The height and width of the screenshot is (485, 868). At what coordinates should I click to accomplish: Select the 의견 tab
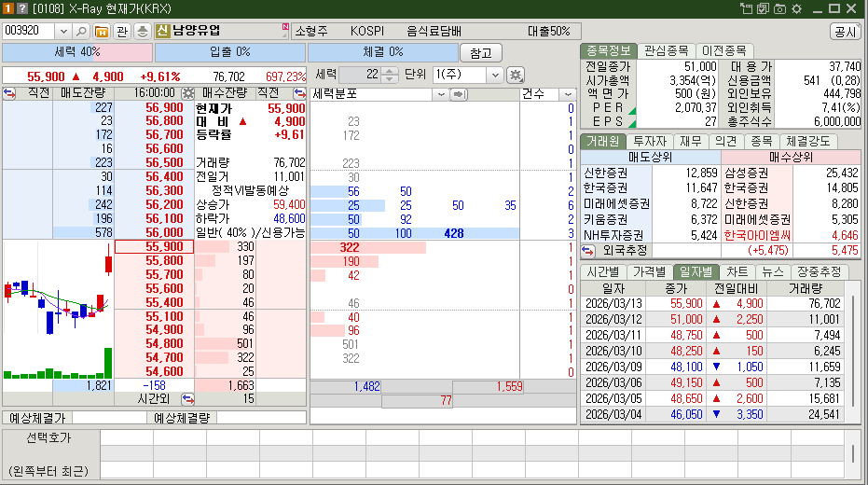tap(725, 141)
